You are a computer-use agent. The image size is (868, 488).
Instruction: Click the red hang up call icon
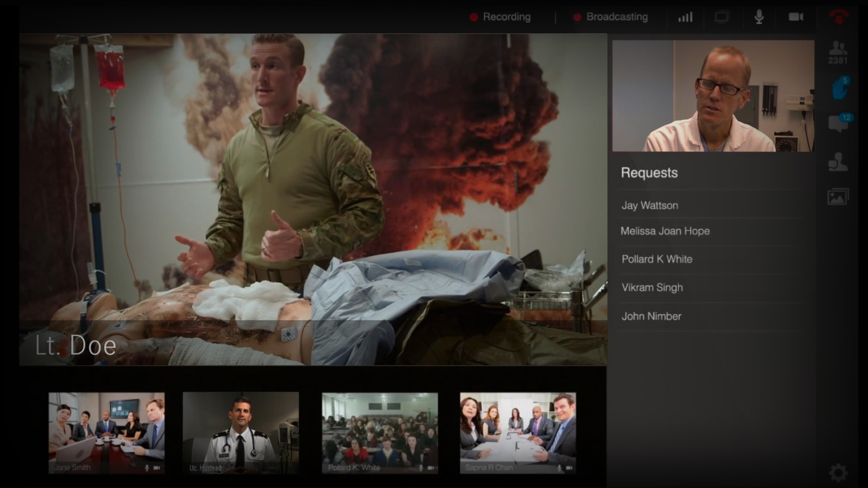839,17
